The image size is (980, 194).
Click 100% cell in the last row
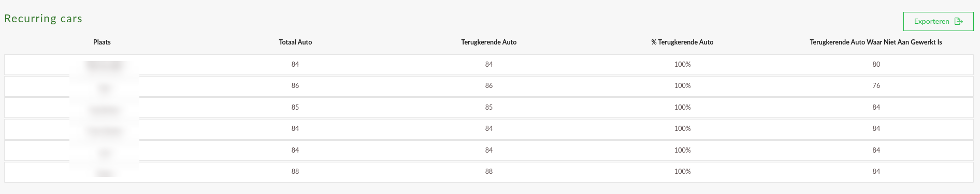coord(682,172)
